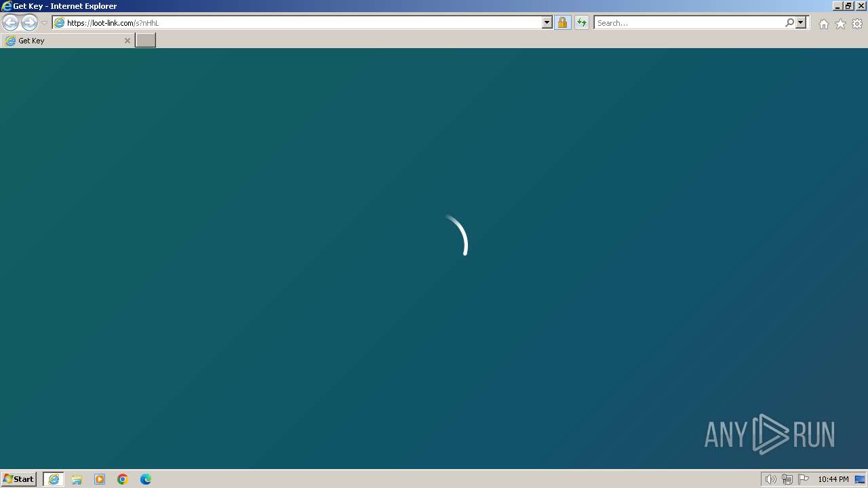Image resolution: width=868 pixels, height=488 pixels.
Task: Click the volume speaker tray icon
Action: [770, 479]
